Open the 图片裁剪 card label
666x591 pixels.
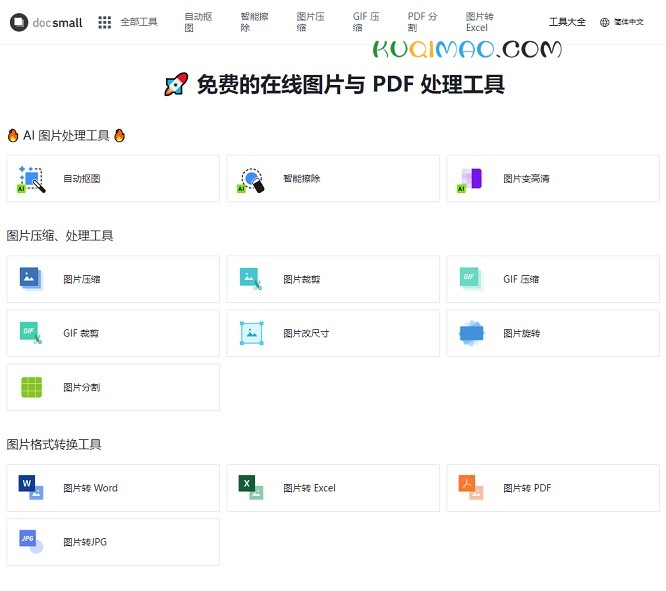coord(302,279)
